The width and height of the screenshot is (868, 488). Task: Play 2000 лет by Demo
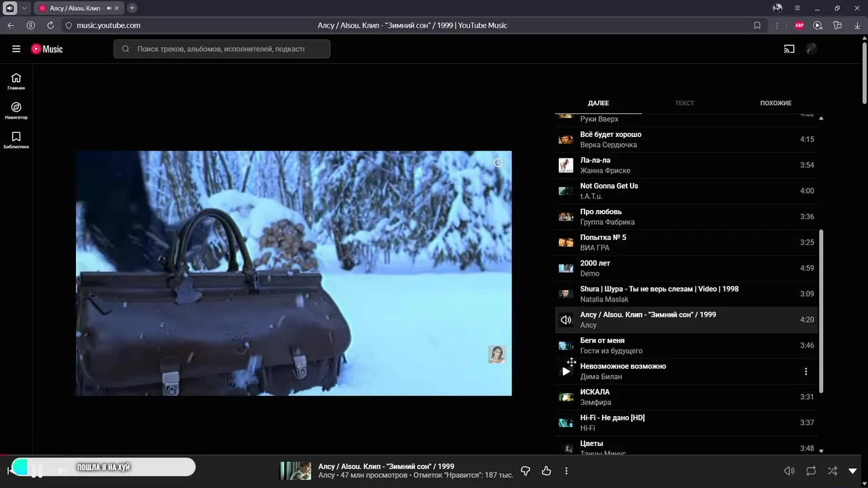click(x=686, y=268)
